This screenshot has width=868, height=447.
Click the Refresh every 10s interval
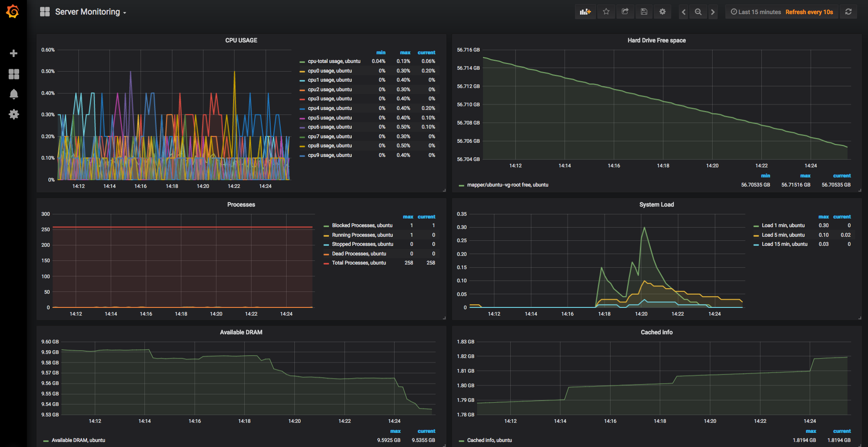(809, 12)
